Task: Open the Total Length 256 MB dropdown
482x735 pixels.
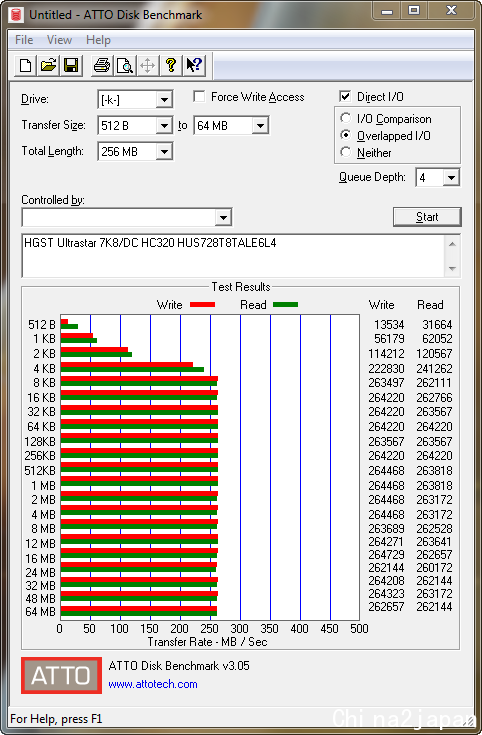Action: pos(164,151)
